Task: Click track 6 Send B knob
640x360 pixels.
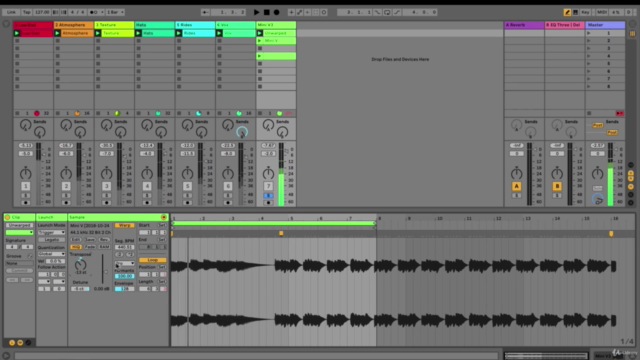Action: 242,132
